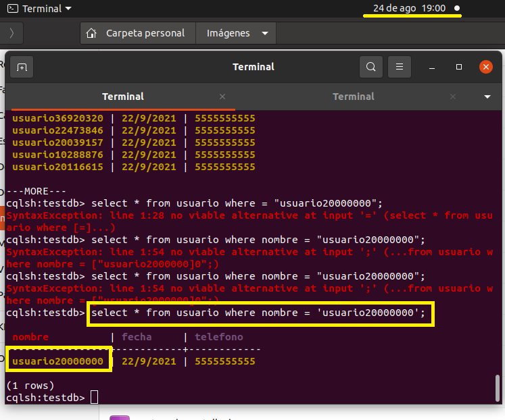Minimize the Terminal window

tap(432, 68)
